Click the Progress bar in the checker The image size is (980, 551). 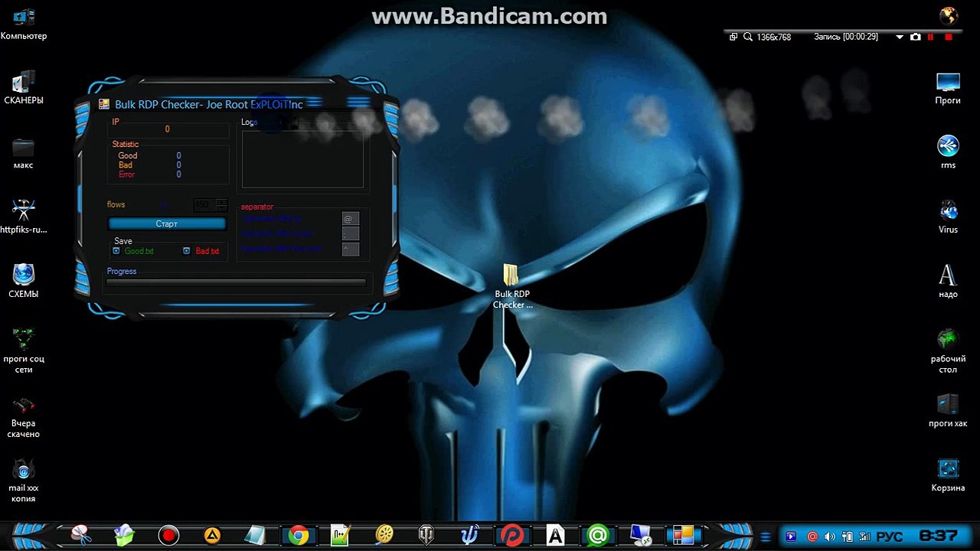pyautogui.click(x=236, y=282)
